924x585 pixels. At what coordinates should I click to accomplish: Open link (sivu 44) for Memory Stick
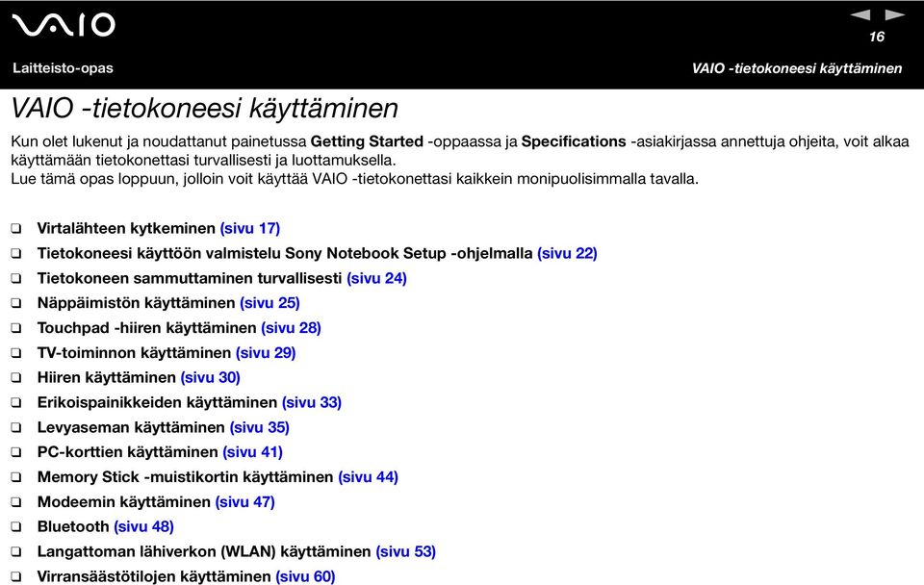pyautogui.click(x=369, y=477)
